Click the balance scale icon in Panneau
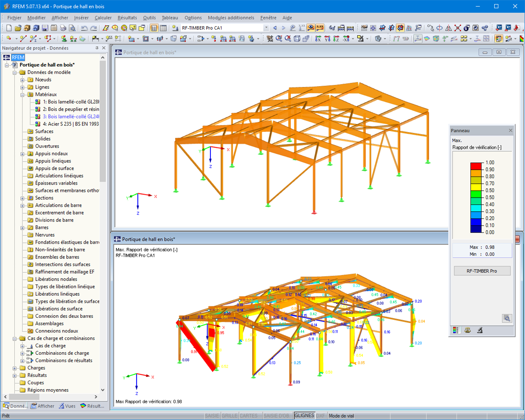The height and width of the screenshot is (420, 525). point(468,330)
